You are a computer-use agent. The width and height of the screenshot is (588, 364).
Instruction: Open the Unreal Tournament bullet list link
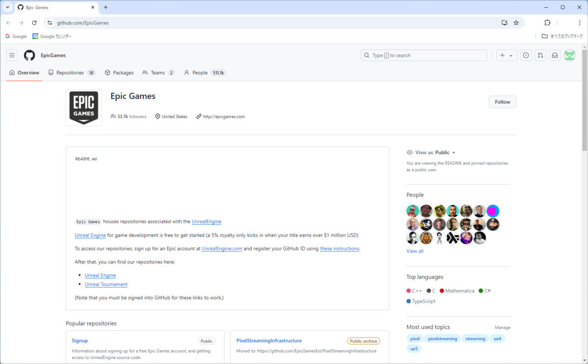pos(106,284)
